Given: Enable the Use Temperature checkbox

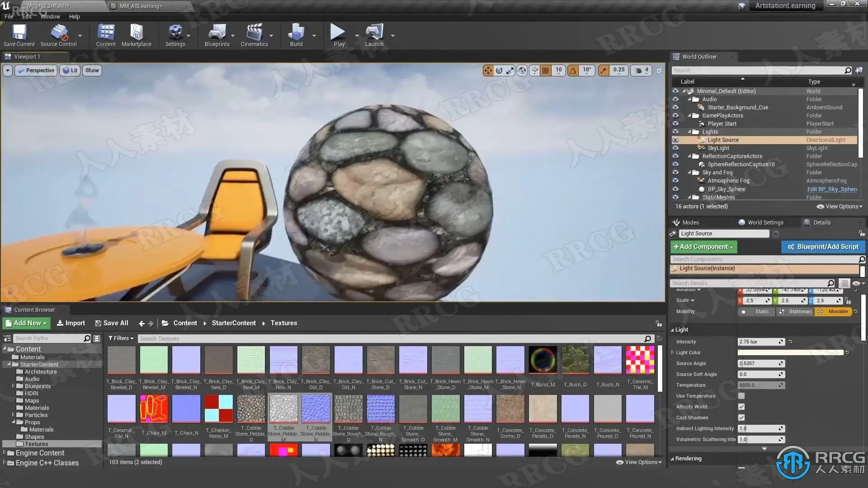Looking at the screenshot, I should [741, 396].
